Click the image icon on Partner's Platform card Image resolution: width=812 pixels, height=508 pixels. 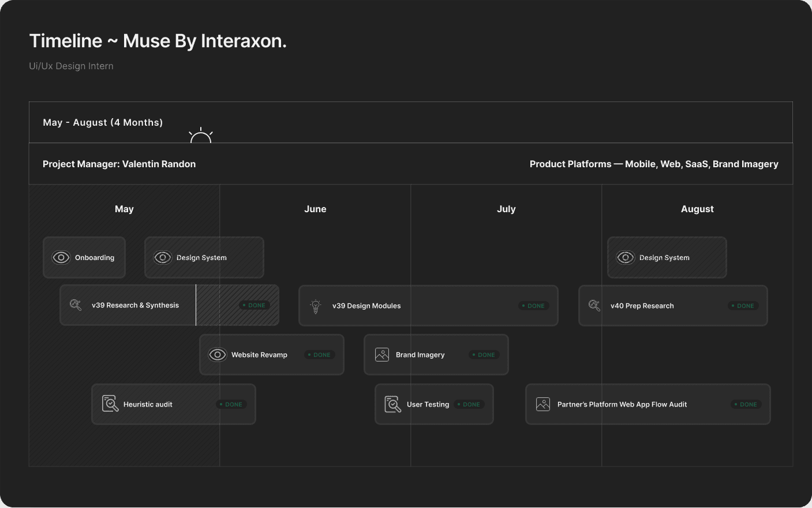click(543, 404)
